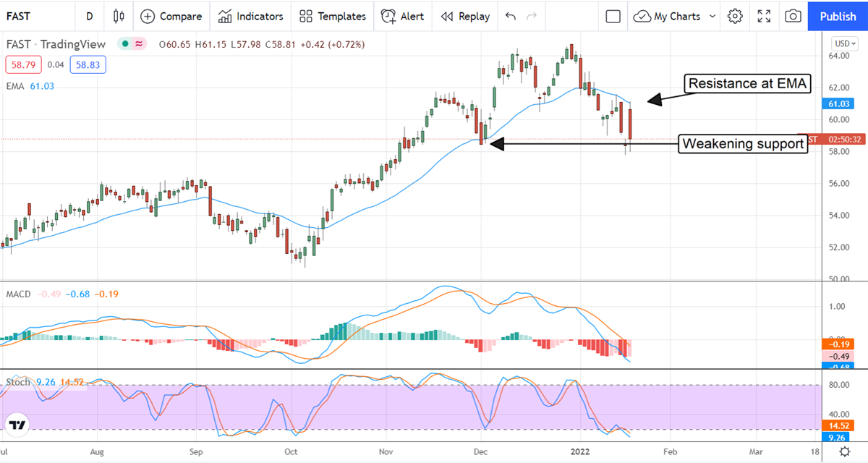Open the candlestick chart type selector
The width and height of the screenshot is (868, 463).
click(119, 16)
